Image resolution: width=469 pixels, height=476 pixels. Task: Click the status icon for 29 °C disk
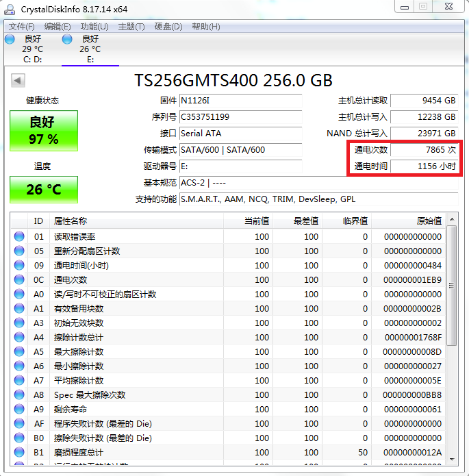coord(10,39)
